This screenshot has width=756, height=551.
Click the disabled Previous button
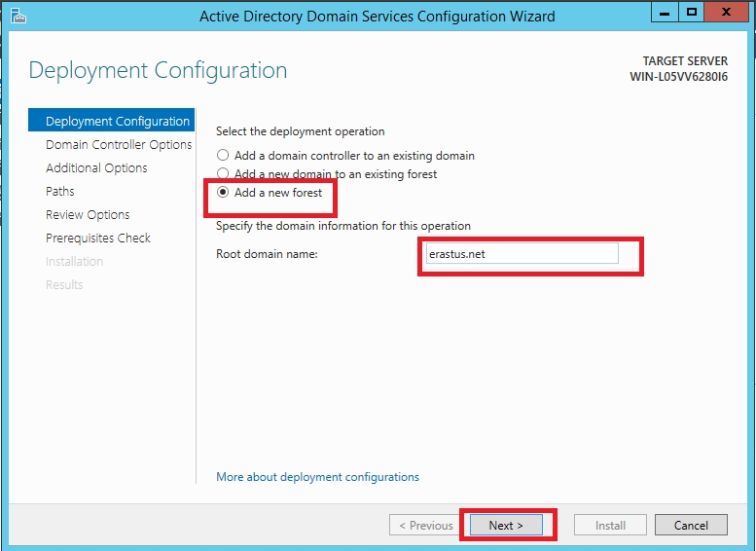426,525
